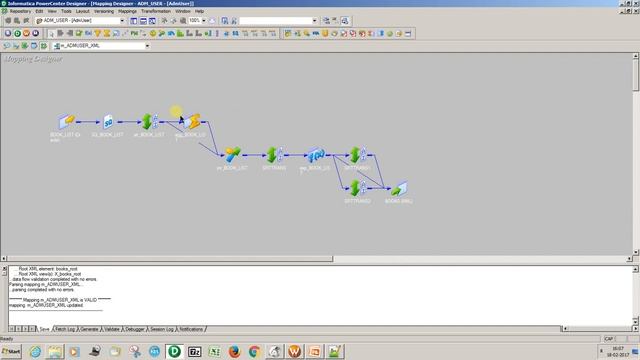Click the expression f(x) transformation icon

[x=316, y=155]
